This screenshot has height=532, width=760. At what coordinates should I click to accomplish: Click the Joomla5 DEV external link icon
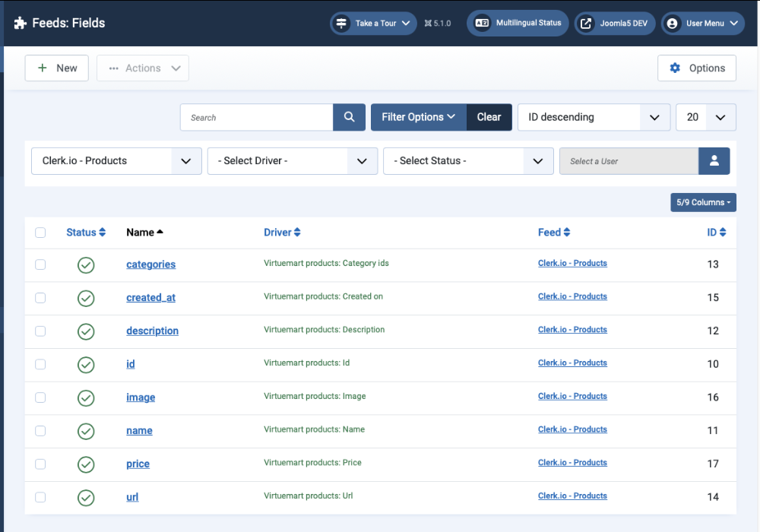click(x=586, y=24)
